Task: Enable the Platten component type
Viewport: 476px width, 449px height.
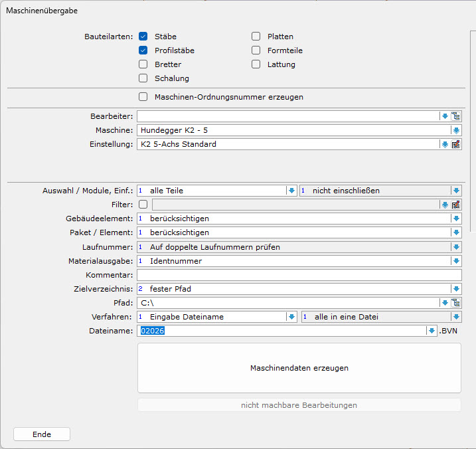Action: tap(256, 37)
